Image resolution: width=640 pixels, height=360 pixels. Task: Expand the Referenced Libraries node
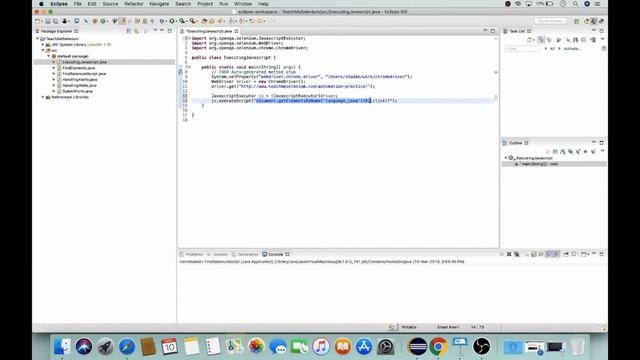tap(43, 97)
